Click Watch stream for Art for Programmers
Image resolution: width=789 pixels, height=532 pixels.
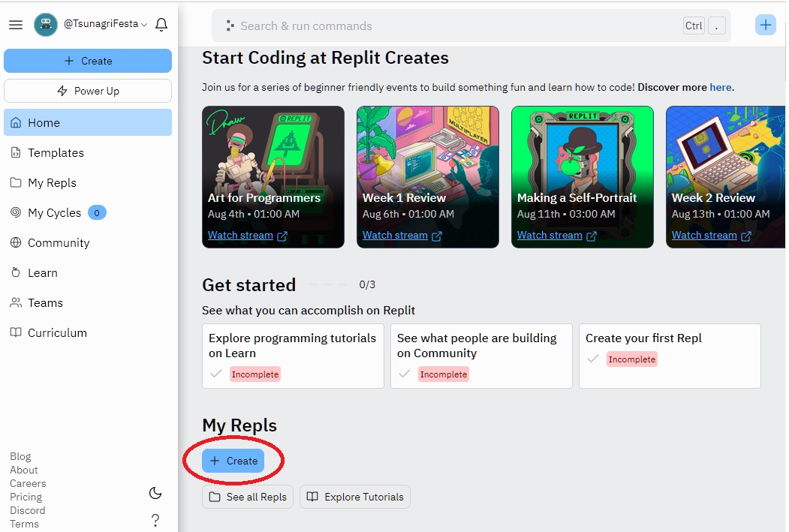[240, 236]
